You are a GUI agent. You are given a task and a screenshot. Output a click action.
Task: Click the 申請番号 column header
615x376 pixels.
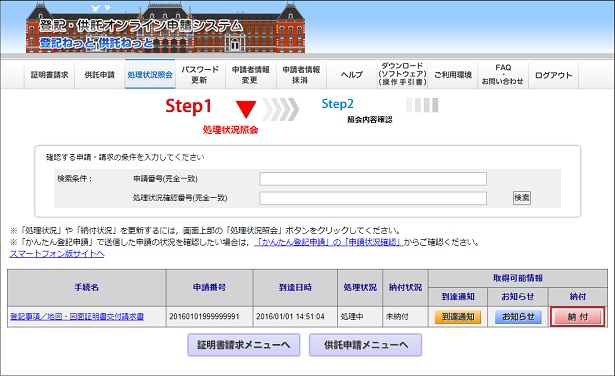point(209,288)
